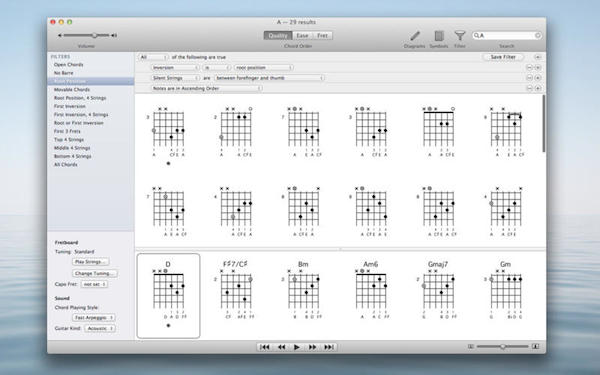This screenshot has width=600, height=375.
Task: Select the No Barre filter
Action: 64,73
